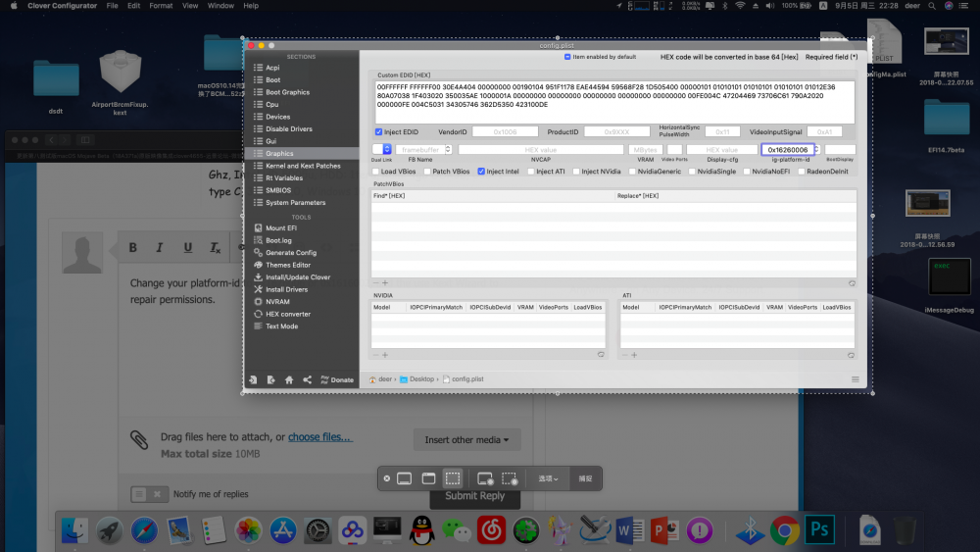
Task: Enable the Patch VBios checkbox
Action: click(x=427, y=172)
